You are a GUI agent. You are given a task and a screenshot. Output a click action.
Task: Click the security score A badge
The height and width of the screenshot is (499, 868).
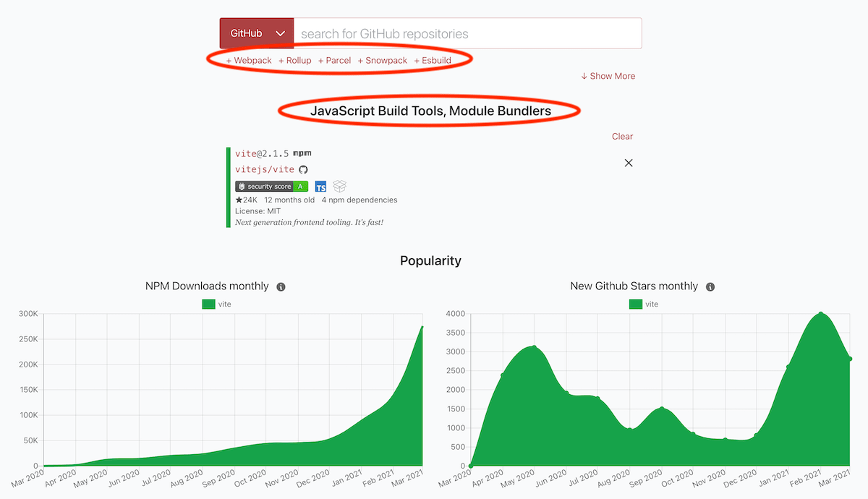click(271, 187)
